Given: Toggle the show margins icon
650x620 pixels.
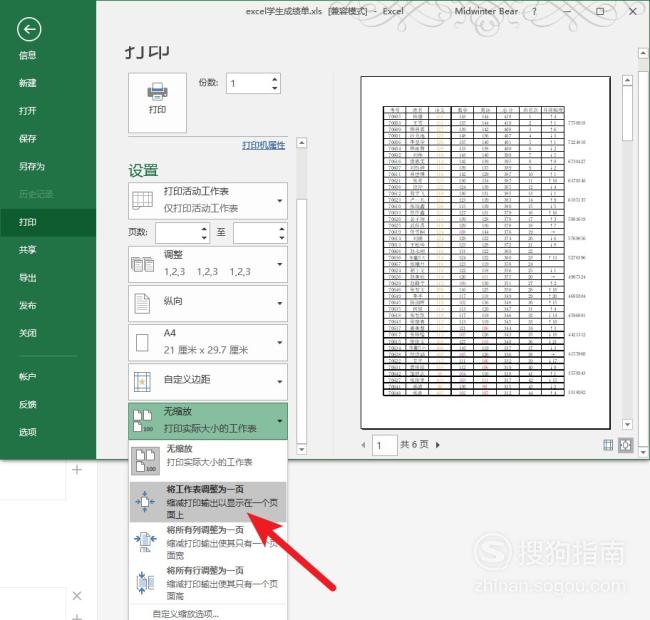Looking at the screenshot, I should click(608, 445).
